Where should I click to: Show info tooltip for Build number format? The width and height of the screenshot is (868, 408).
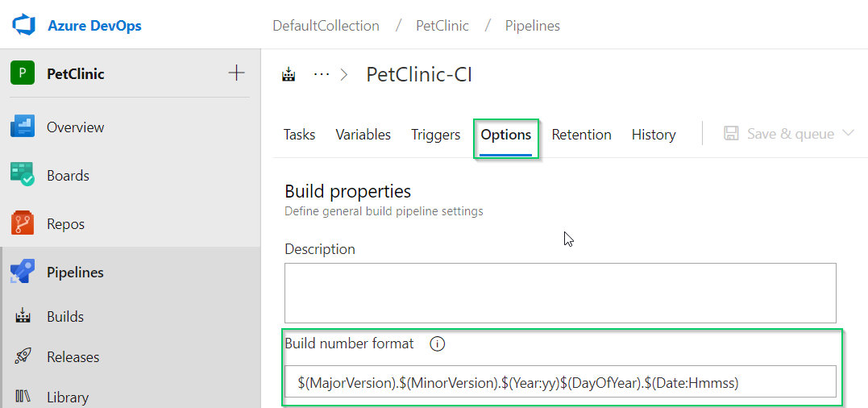[x=437, y=344]
